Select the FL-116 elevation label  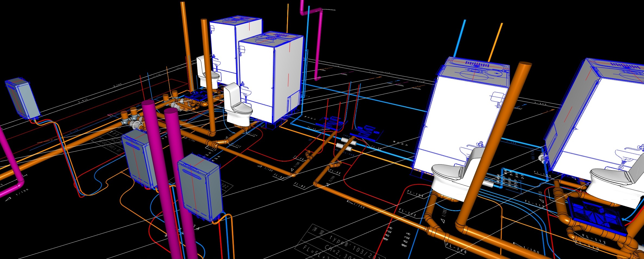pos(456,249)
